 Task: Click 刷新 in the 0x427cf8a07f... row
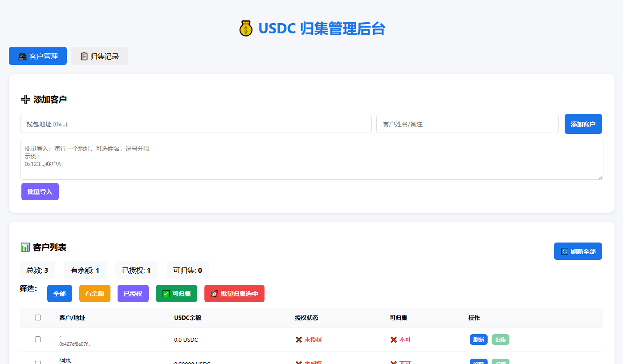[479, 340]
